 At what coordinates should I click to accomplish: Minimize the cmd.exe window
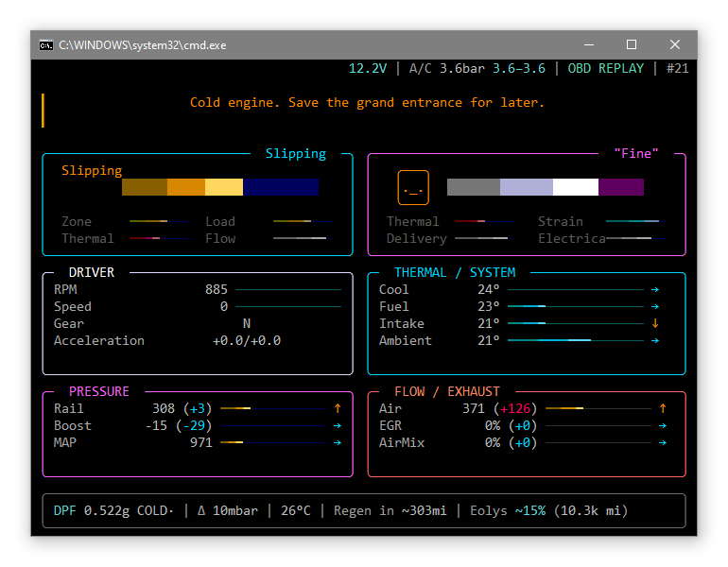589,45
